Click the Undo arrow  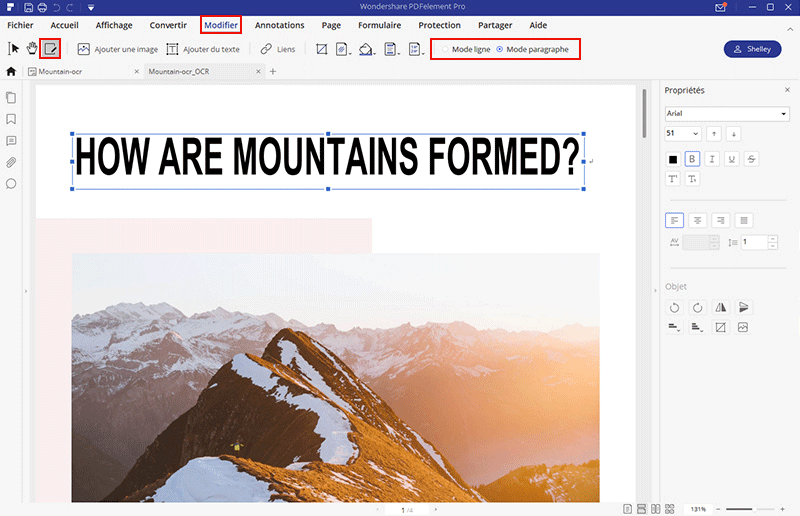point(57,7)
